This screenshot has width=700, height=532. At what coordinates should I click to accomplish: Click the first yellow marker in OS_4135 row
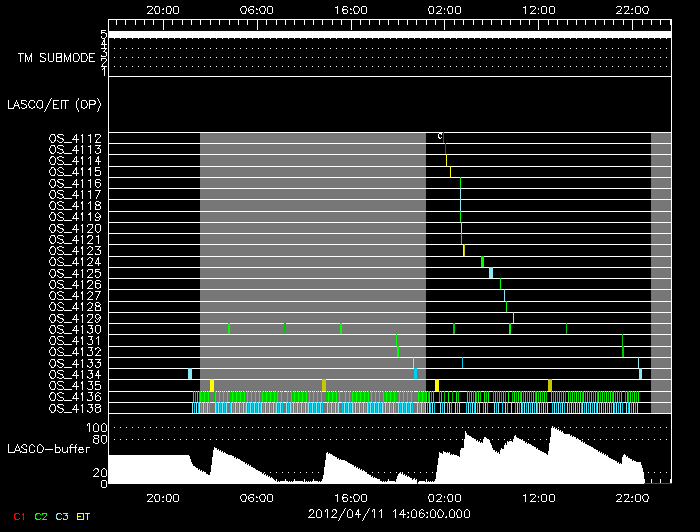(212, 385)
